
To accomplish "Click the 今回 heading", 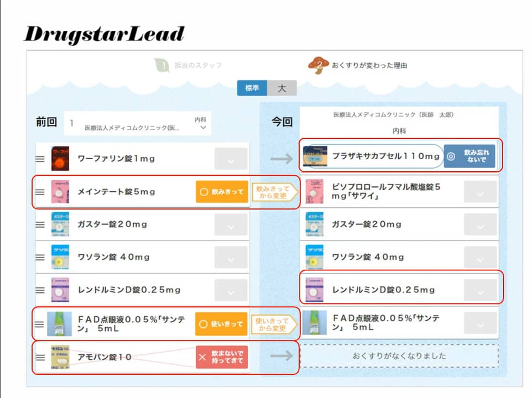I will point(282,122).
